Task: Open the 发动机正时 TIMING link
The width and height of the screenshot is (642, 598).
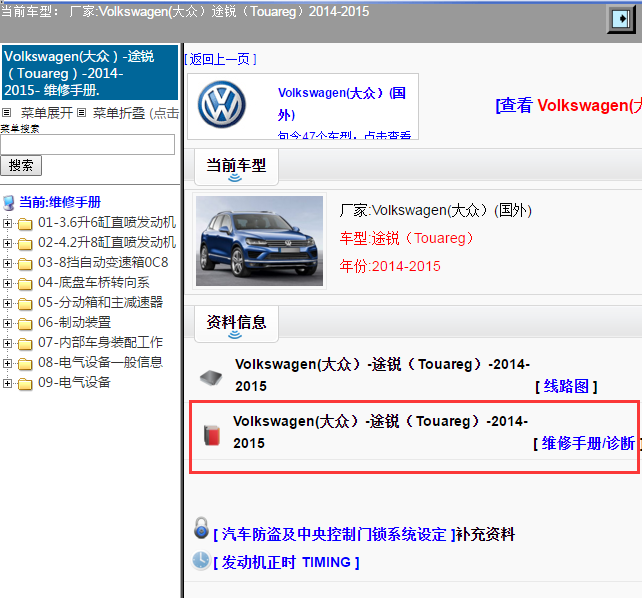Action: click(x=286, y=563)
